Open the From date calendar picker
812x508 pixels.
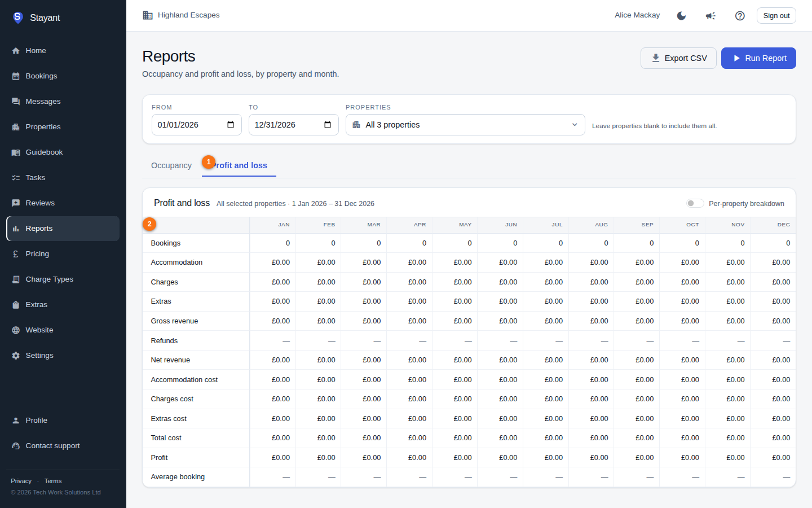coord(231,125)
